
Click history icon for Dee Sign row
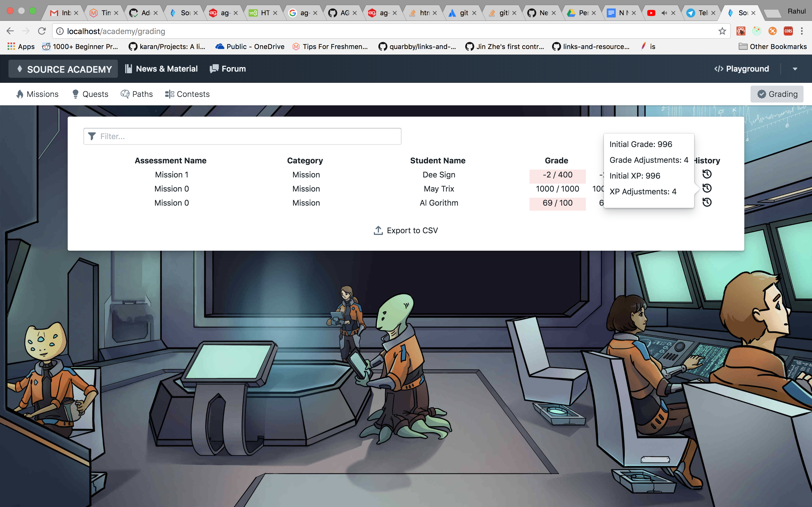(x=707, y=174)
